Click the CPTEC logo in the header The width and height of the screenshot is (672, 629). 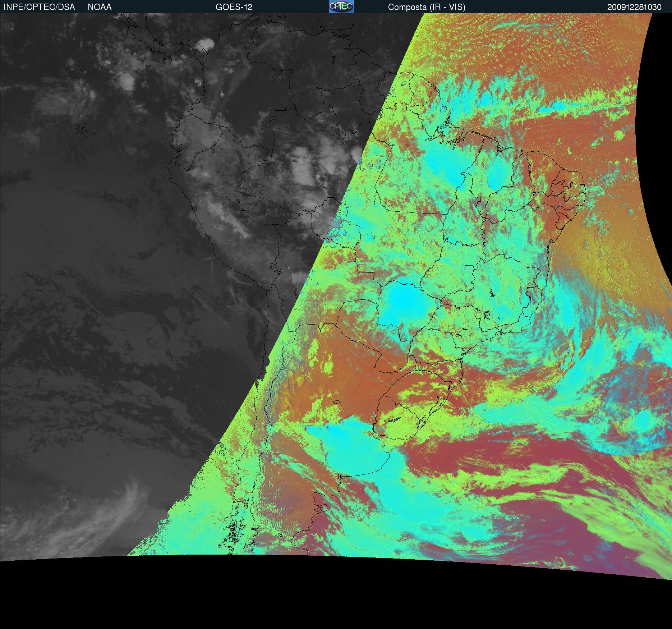pos(341,6)
